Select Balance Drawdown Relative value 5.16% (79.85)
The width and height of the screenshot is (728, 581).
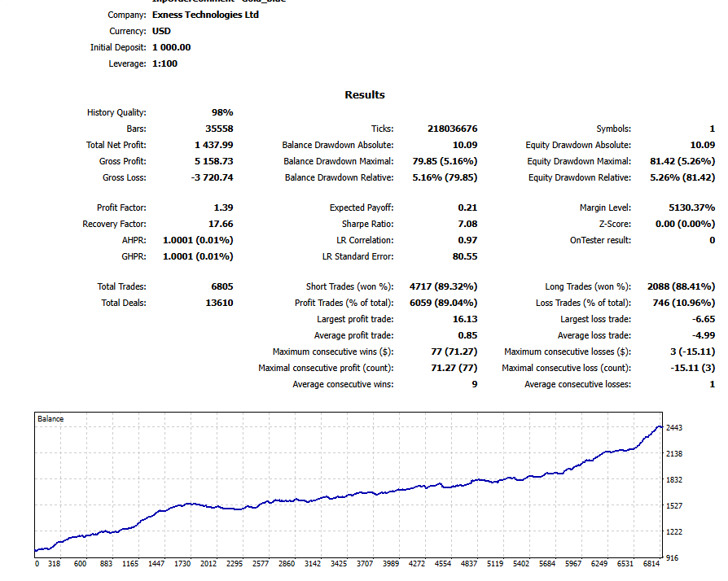445,177
